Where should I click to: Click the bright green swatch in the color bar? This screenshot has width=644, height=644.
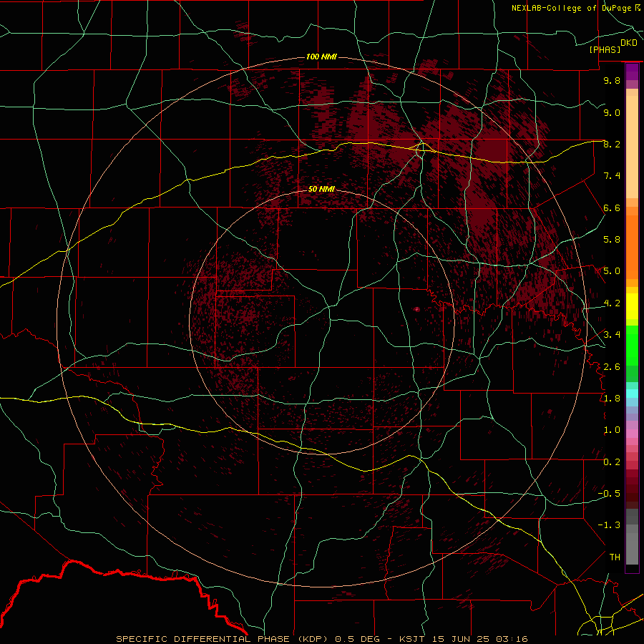[632, 345]
